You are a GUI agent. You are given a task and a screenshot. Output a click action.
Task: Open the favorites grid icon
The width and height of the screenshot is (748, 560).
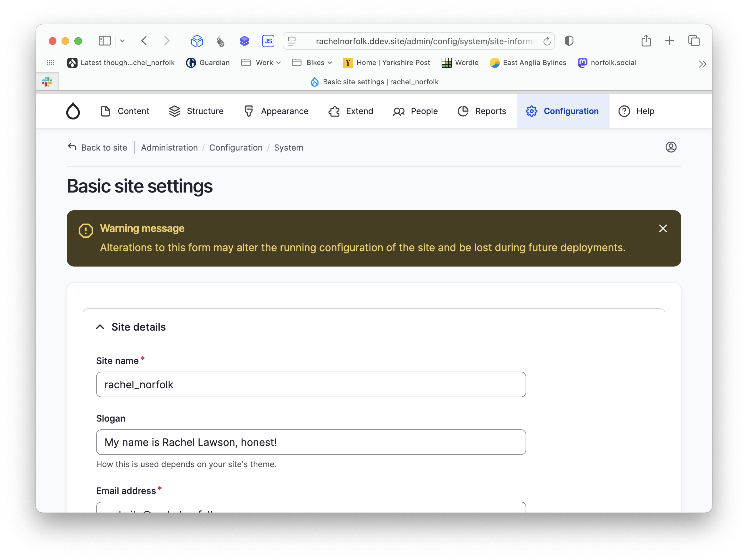click(x=50, y=62)
